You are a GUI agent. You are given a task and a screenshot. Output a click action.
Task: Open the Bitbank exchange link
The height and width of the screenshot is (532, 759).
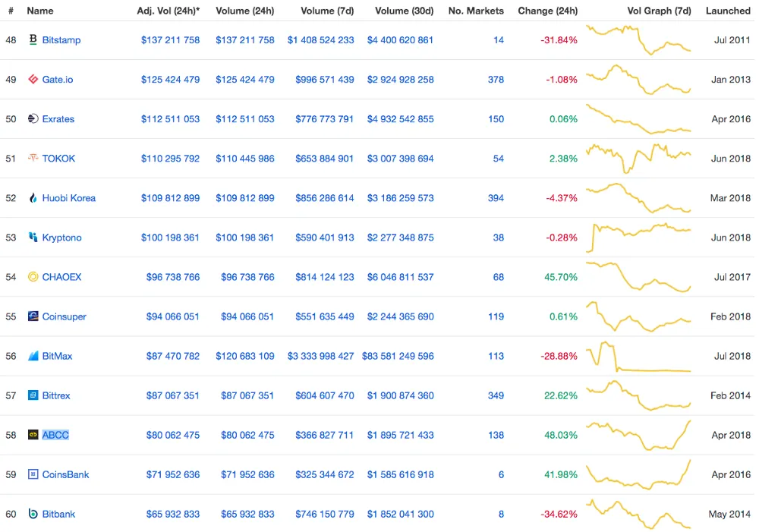58,514
